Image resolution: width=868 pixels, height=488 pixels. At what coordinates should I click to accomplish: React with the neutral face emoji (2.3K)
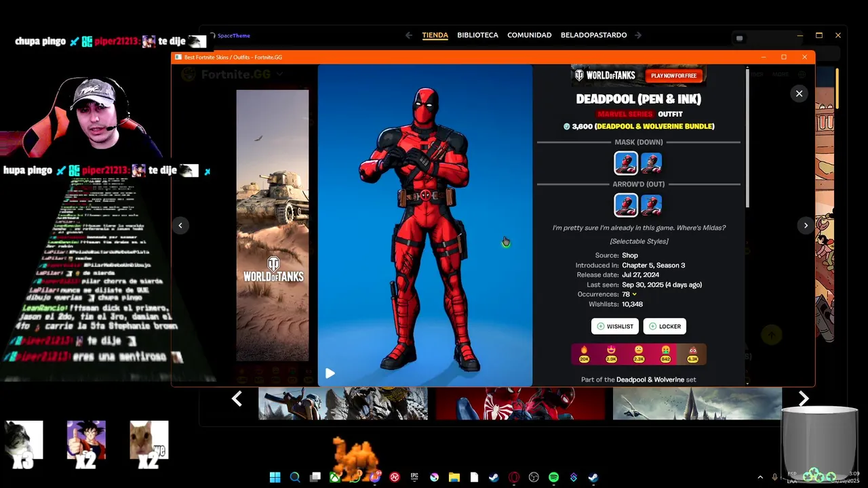tap(638, 354)
